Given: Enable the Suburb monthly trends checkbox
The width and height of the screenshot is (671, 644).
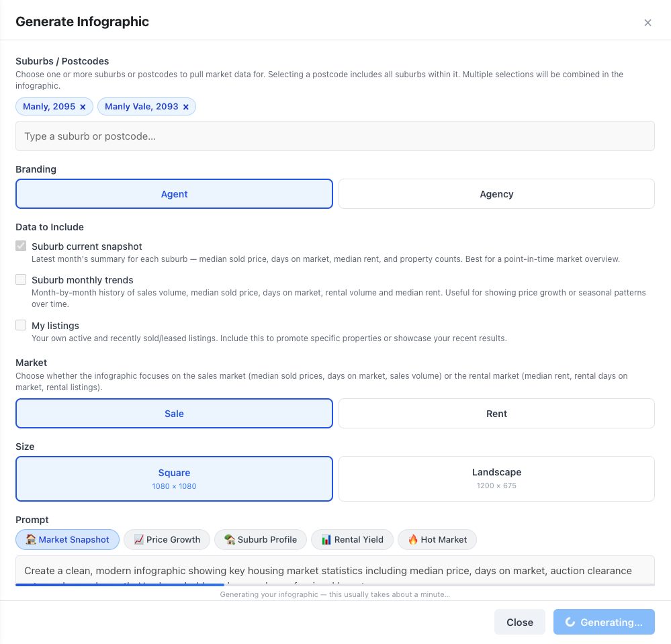Looking at the screenshot, I should (21, 280).
